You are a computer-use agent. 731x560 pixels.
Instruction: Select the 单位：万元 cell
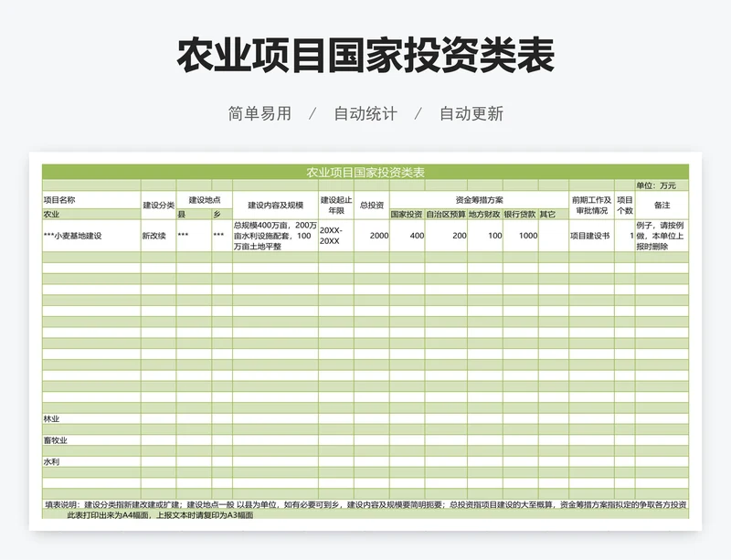662,185
